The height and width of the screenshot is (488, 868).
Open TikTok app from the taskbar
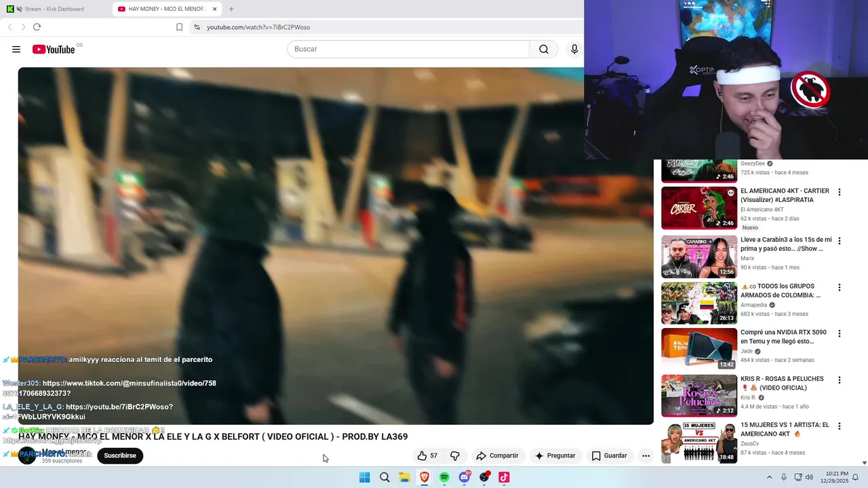(504, 477)
